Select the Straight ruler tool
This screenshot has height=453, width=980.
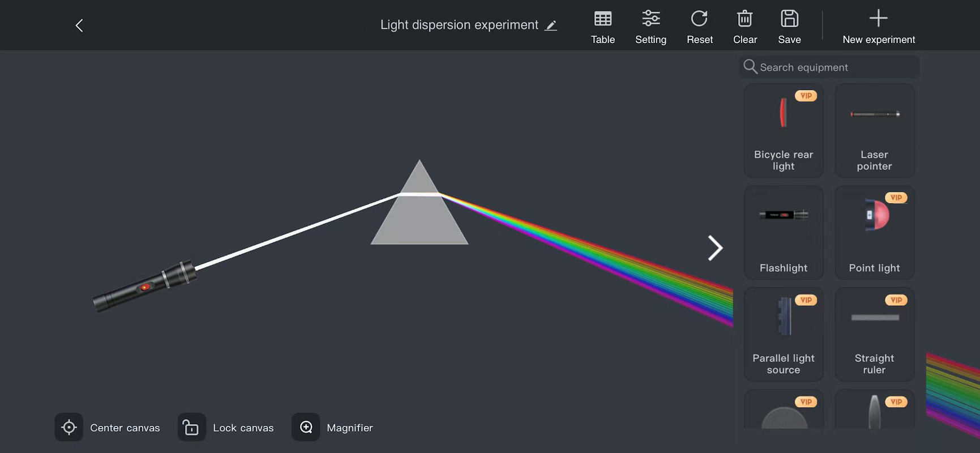coord(874,334)
